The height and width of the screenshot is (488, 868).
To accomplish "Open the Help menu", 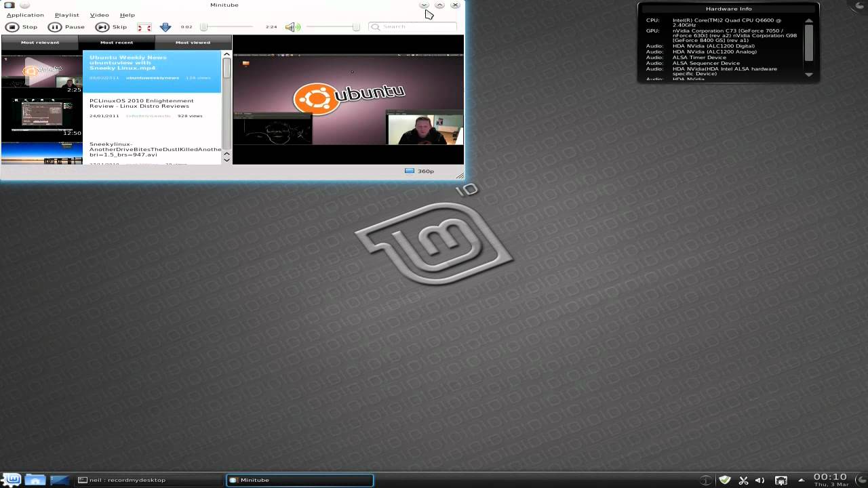I will pos(127,15).
